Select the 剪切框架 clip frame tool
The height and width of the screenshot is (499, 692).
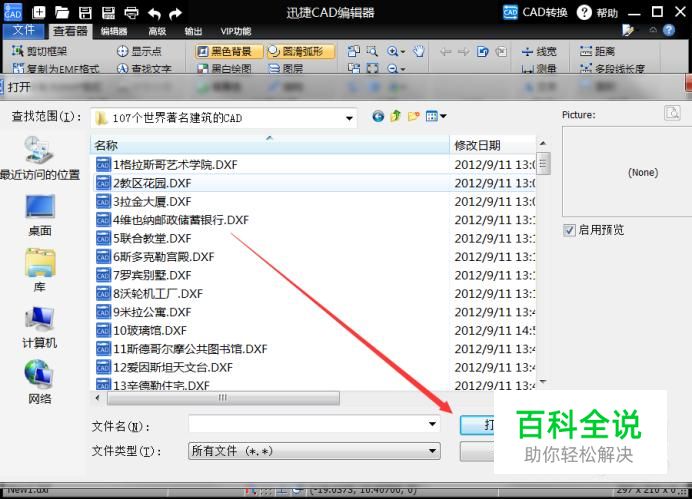click(39, 51)
